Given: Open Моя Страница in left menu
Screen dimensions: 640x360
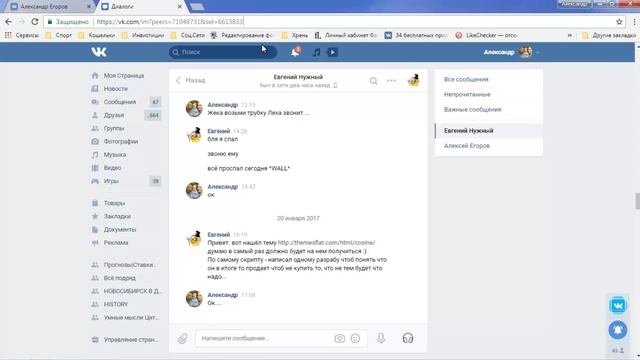Looking at the screenshot, I should point(124,76).
